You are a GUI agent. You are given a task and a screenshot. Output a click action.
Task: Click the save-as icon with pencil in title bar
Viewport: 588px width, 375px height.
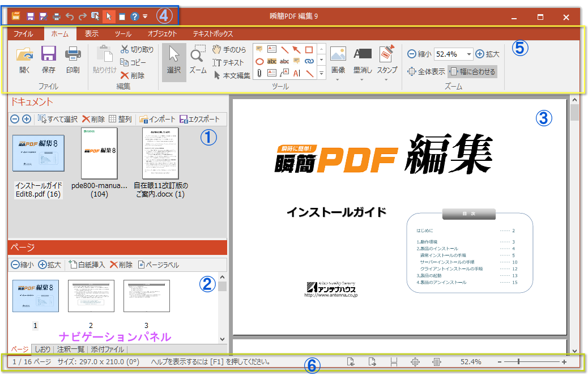tap(43, 16)
